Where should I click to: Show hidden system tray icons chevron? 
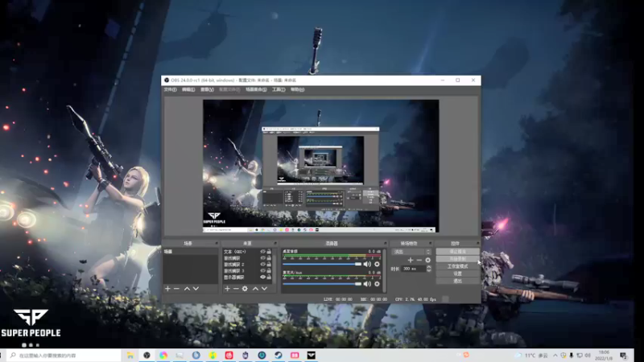click(x=555, y=356)
